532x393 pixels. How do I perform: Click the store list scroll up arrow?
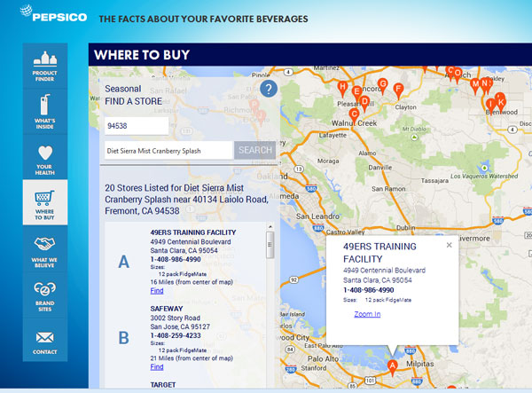click(270, 227)
